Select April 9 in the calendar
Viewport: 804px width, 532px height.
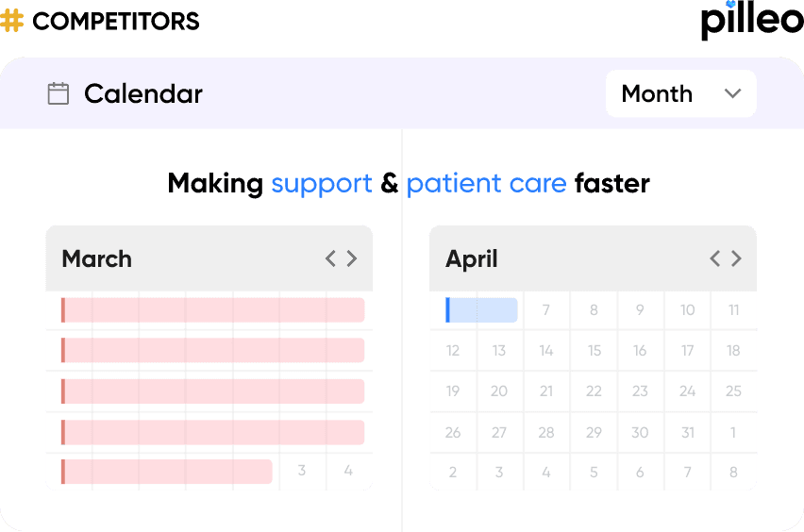pyautogui.click(x=640, y=310)
